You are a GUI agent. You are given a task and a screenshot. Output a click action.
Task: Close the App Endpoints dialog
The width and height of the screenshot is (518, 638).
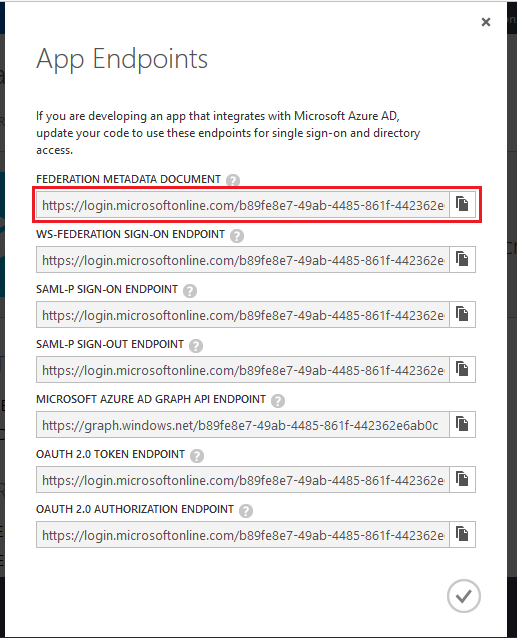click(x=486, y=22)
